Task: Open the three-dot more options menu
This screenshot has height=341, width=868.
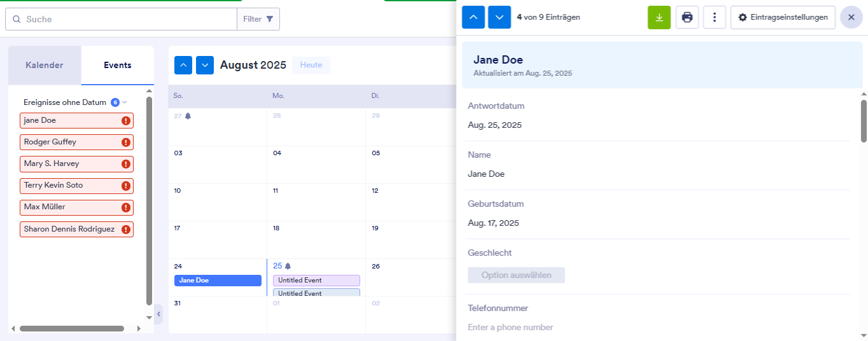Action: click(x=714, y=17)
